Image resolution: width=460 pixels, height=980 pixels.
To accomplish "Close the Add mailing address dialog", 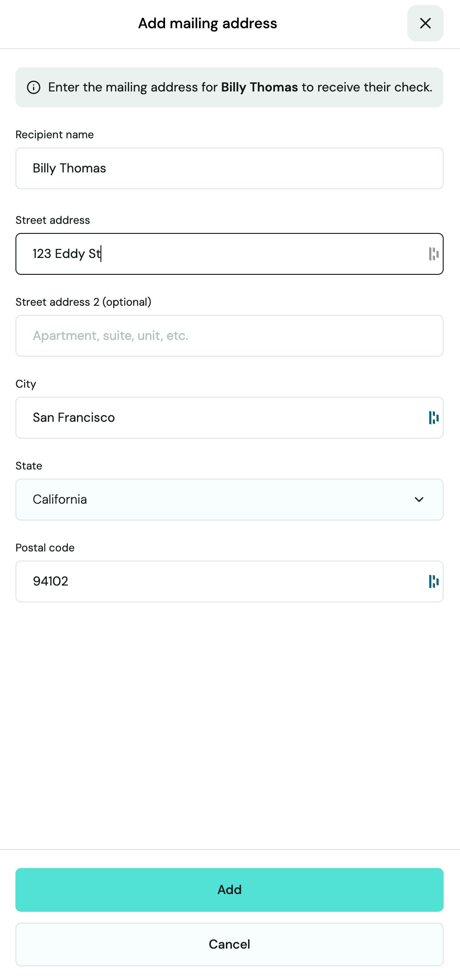I will (x=425, y=23).
